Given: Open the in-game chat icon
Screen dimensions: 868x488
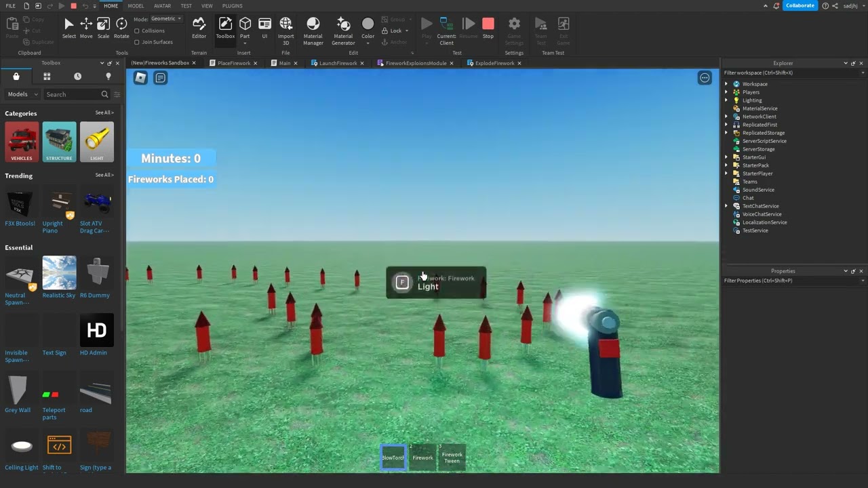Looking at the screenshot, I should [x=160, y=78].
